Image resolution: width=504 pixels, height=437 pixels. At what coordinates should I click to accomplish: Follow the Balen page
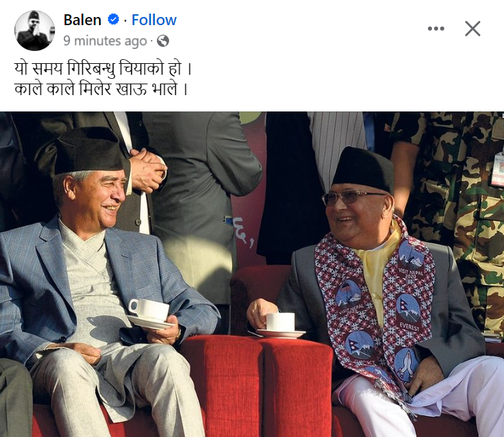click(154, 20)
